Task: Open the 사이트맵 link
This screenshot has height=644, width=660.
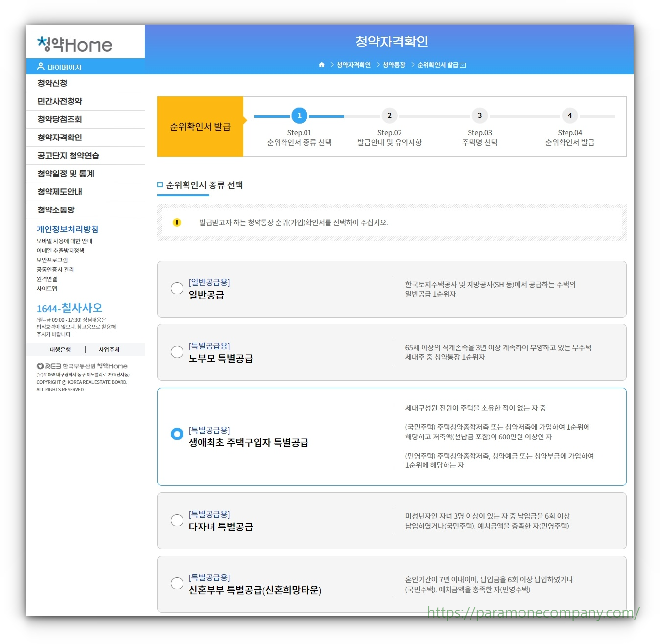Action: 47,289
